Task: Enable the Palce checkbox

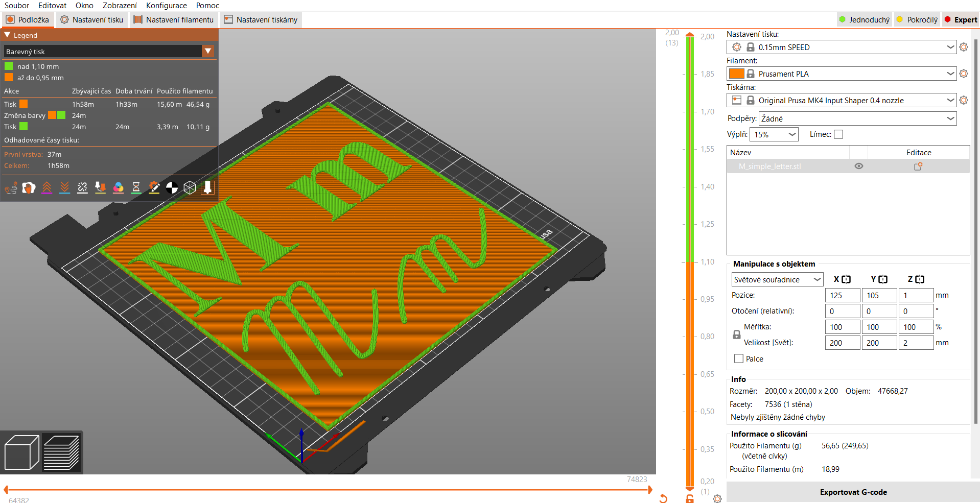Action: [739, 358]
